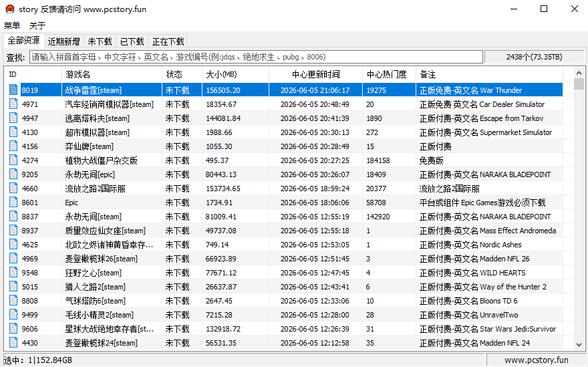
Task: Select 永劫无间[steam] in the list
Action: click(x=93, y=217)
